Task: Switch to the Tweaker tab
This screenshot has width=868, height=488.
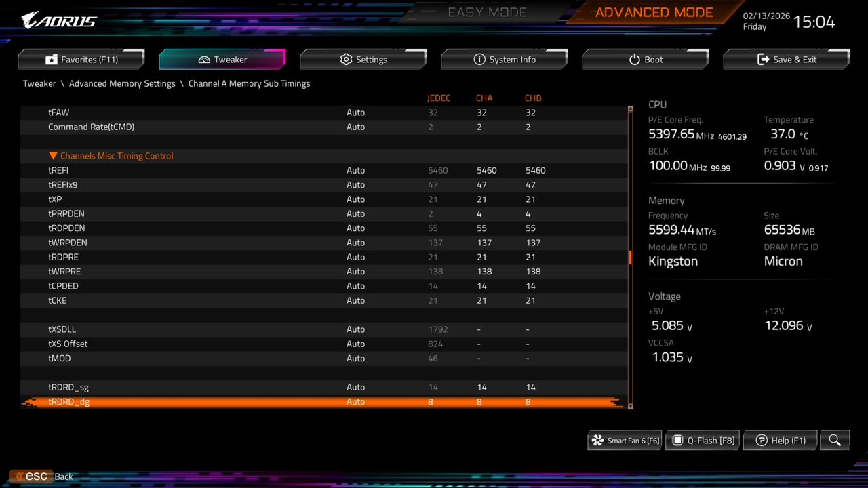Action: click(222, 60)
